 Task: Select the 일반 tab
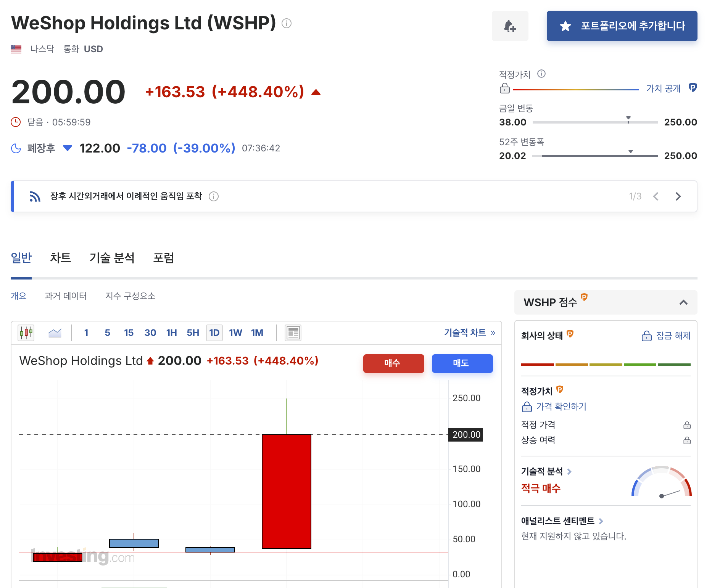click(x=21, y=258)
